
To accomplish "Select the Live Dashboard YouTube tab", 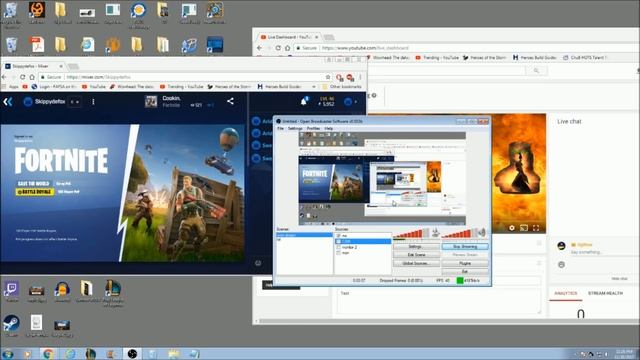I will [x=288, y=37].
